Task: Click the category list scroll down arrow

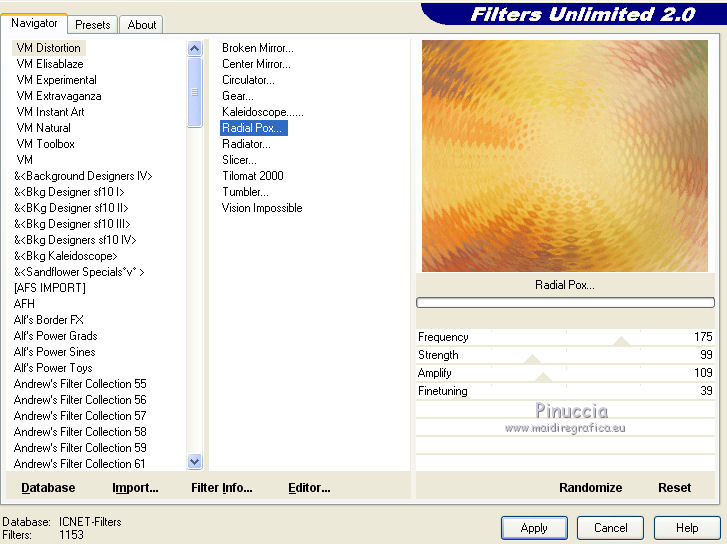Action: pyautogui.click(x=195, y=461)
